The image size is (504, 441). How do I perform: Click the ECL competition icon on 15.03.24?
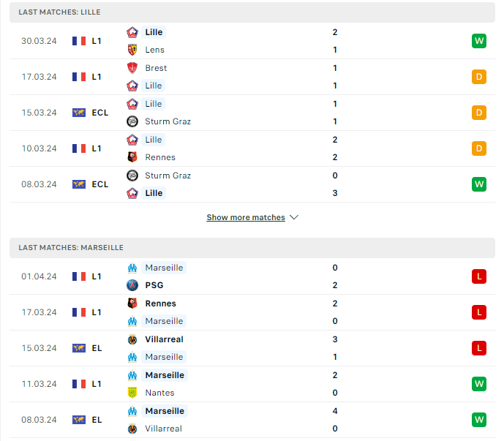79,113
